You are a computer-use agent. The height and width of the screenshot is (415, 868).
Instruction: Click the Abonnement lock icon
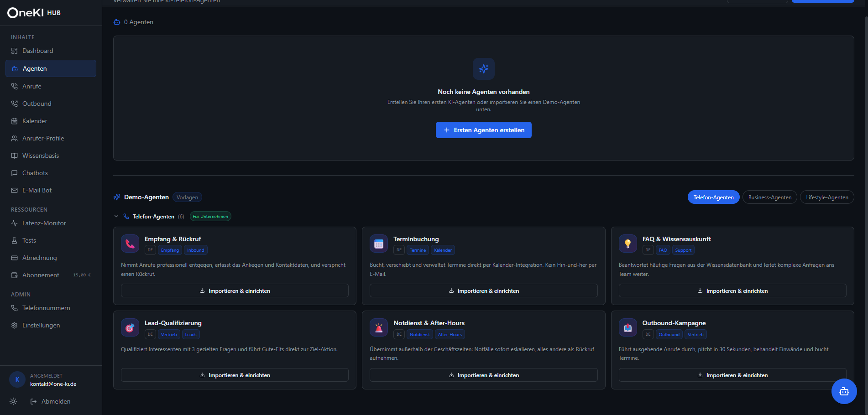click(14, 275)
